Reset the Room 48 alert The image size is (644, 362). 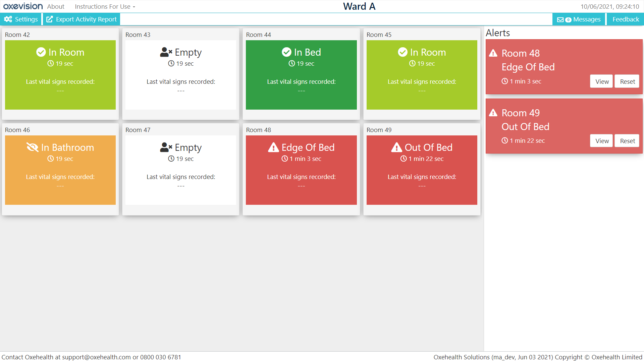(x=627, y=81)
